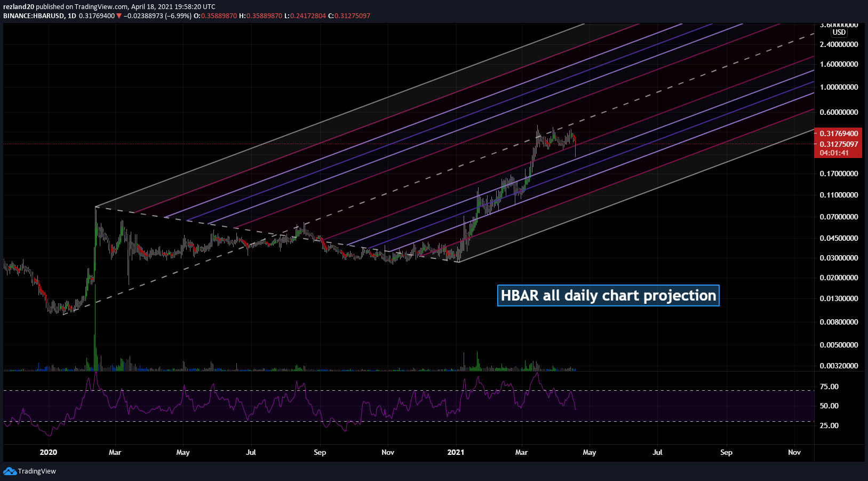868x481 pixels.
Task: Click the −0.02388973 (−6.99%) change value
Action: click(x=157, y=16)
